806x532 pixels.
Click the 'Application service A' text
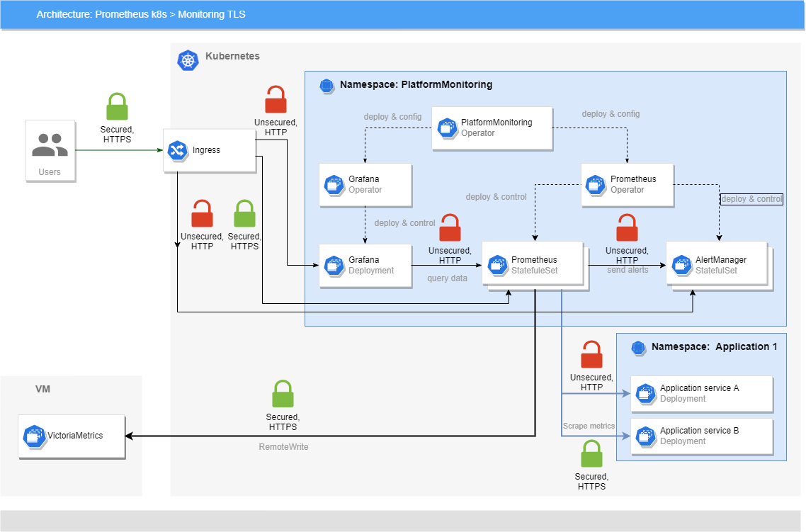(x=700, y=388)
